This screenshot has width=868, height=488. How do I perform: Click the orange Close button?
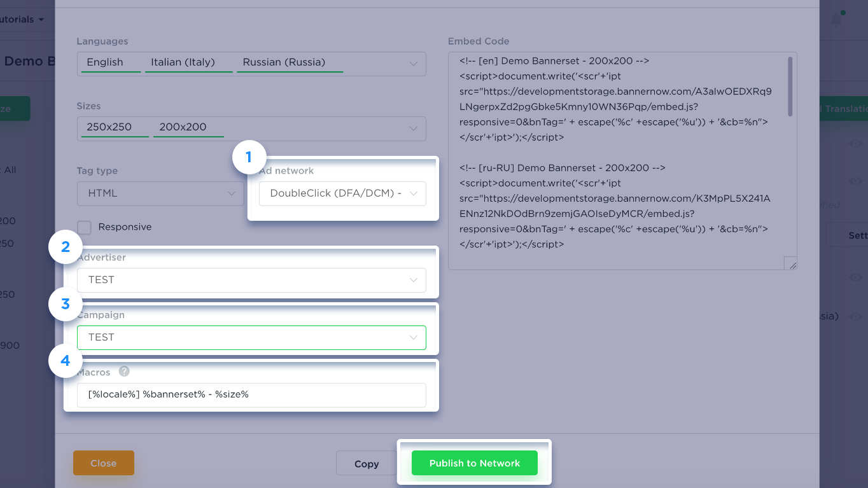pos(104,463)
